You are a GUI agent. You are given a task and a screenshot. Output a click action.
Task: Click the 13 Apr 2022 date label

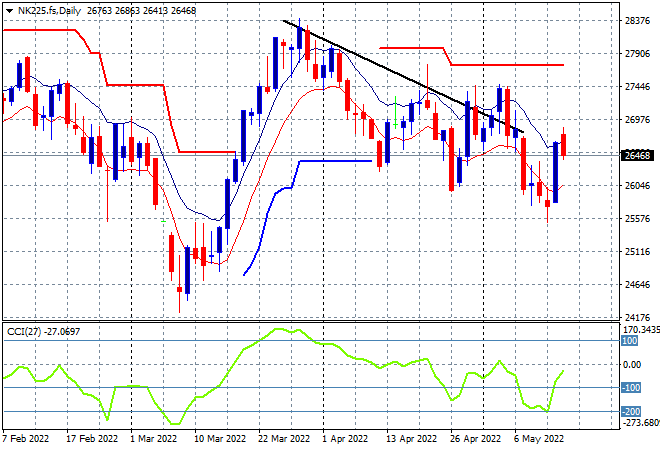pyautogui.click(x=412, y=439)
